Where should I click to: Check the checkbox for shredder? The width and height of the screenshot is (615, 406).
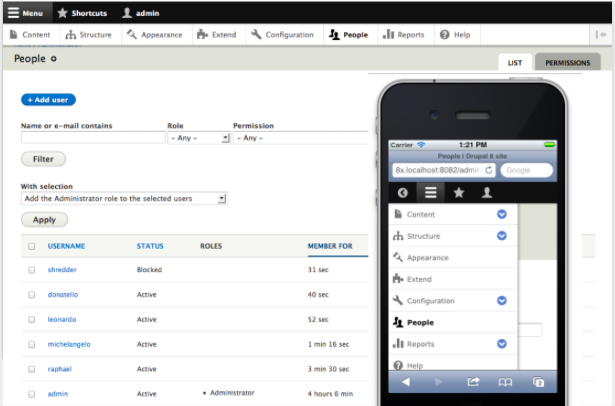(x=31, y=270)
